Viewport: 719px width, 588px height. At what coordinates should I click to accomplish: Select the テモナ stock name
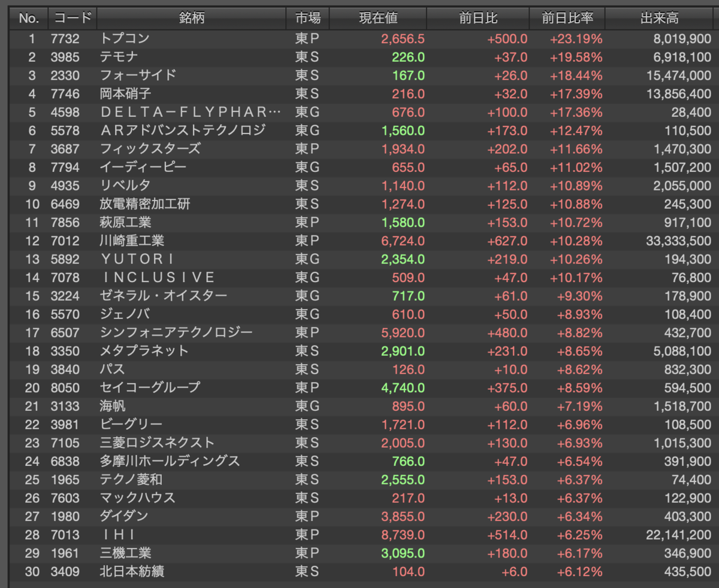pyautogui.click(x=119, y=57)
